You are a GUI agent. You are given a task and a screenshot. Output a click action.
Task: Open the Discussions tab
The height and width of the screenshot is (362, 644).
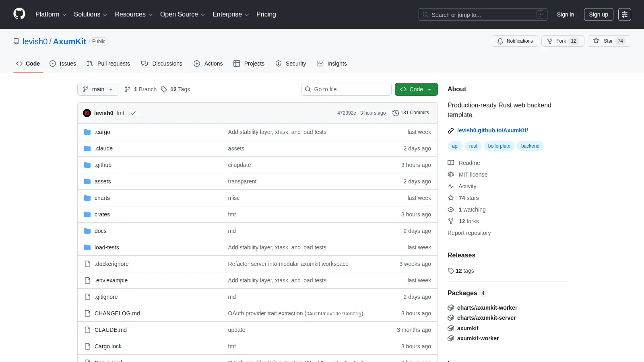click(162, 64)
